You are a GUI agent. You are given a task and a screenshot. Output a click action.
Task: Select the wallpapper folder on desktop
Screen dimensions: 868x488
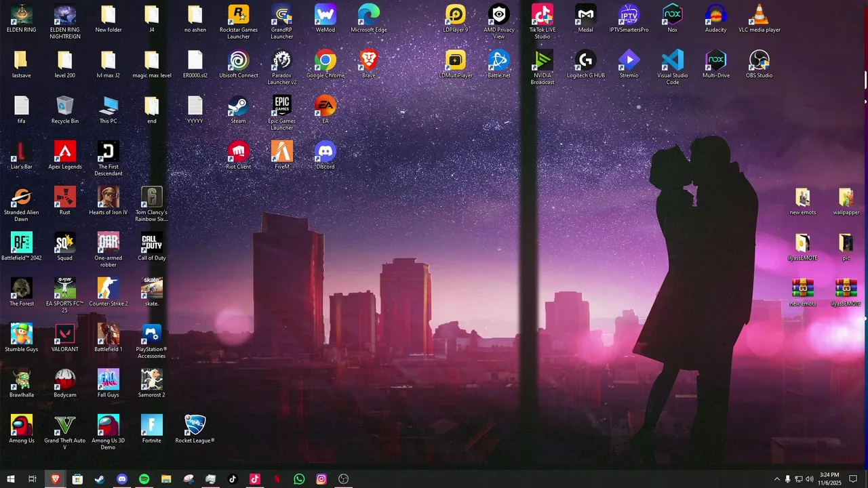pos(846,201)
